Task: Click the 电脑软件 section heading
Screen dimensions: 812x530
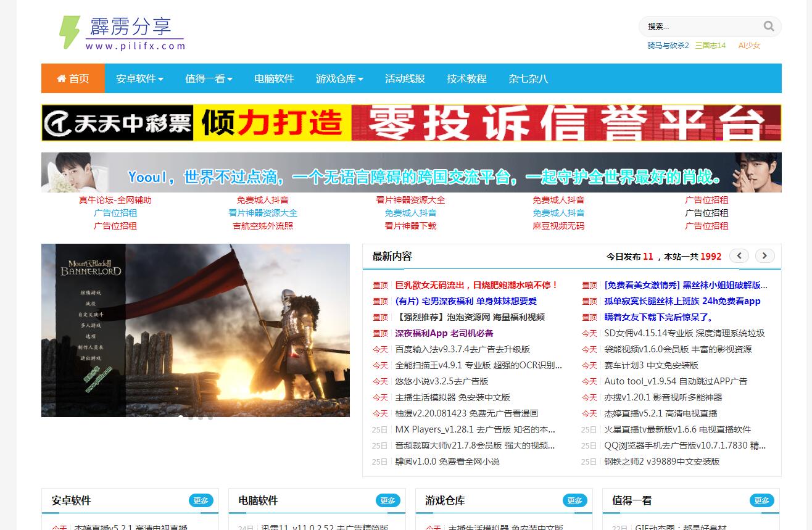Action: click(258, 500)
